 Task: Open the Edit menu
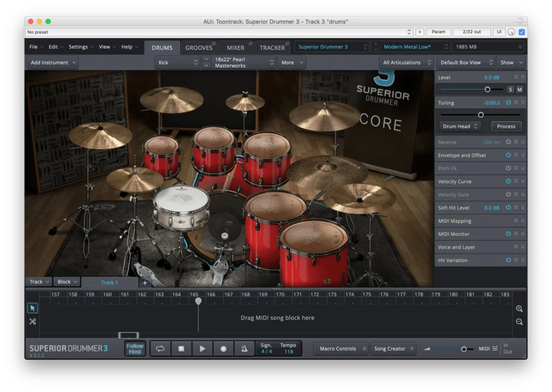pos(56,46)
